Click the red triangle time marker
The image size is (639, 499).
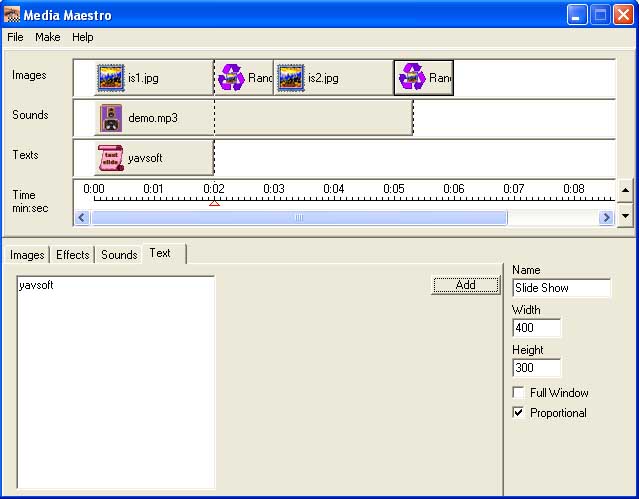(x=214, y=203)
